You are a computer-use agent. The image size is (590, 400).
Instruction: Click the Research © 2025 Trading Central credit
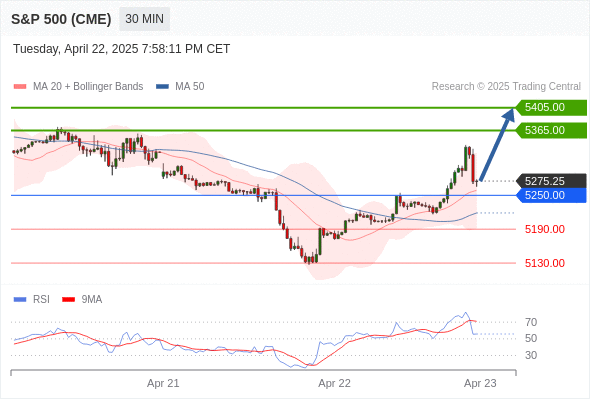[x=506, y=87]
